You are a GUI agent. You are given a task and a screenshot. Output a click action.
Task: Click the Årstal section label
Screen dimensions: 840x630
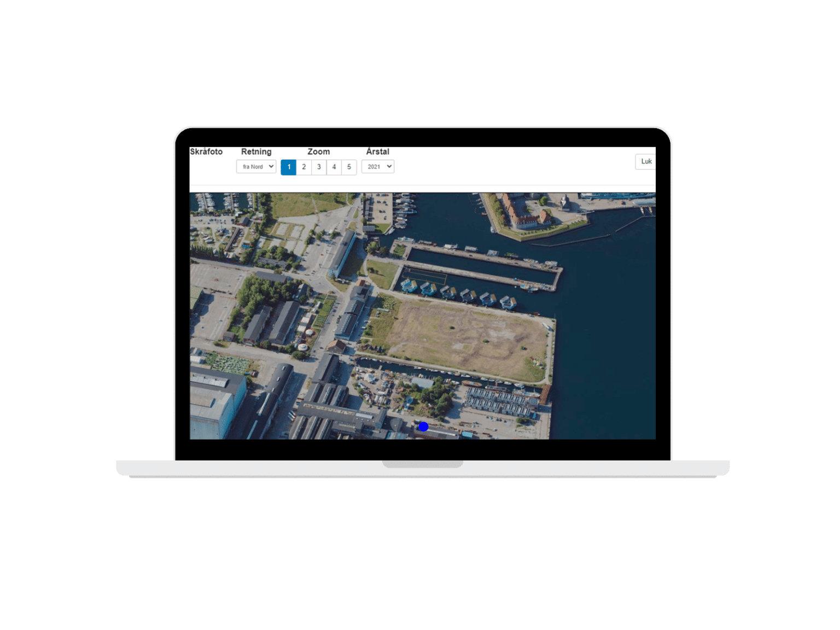click(x=378, y=151)
